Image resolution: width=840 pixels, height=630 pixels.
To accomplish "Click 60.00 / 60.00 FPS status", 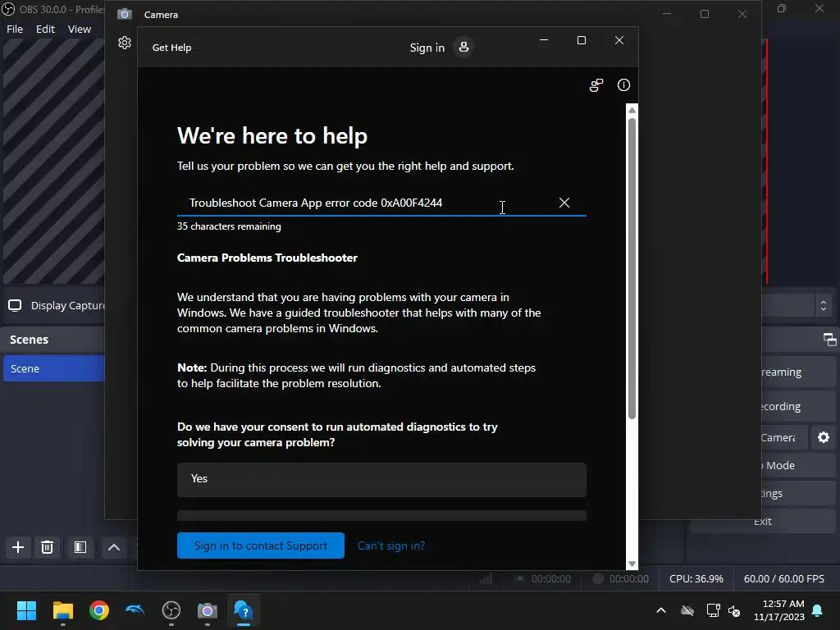I will tap(783, 578).
